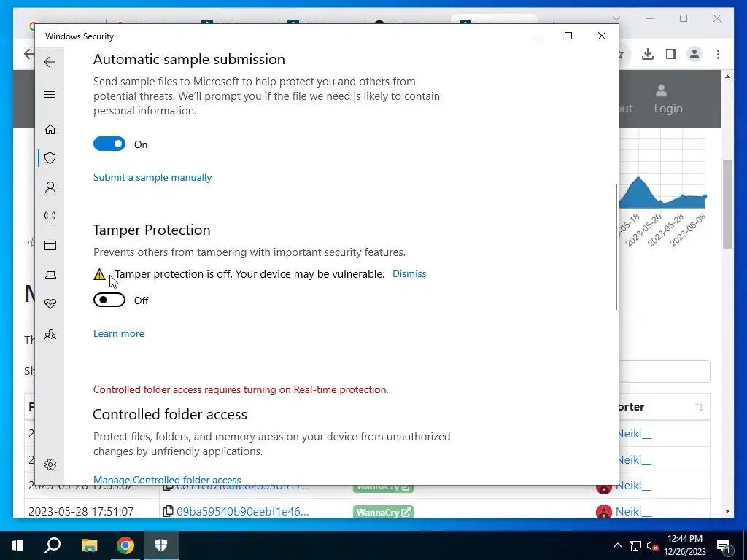Open Firewall & network protection icon
The width and height of the screenshot is (747, 560).
tap(50, 217)
